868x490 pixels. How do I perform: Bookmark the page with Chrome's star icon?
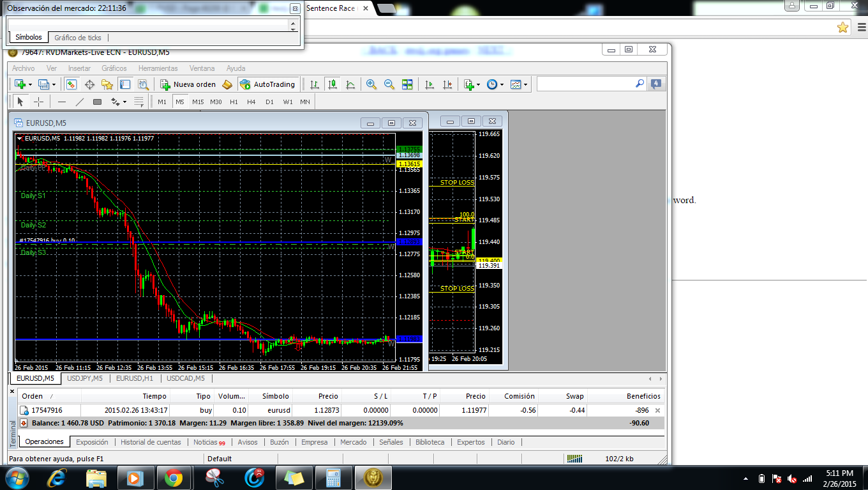click(x=842, y=27)
